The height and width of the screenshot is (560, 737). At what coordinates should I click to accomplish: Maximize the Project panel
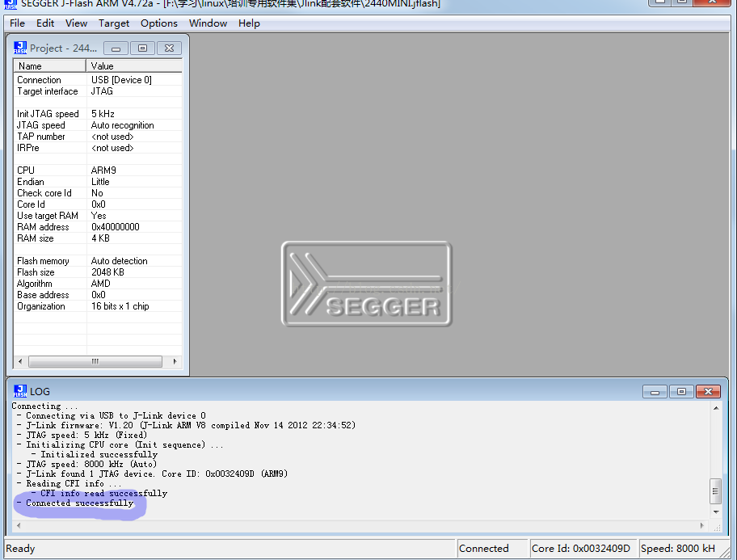[x=142, y=48]
